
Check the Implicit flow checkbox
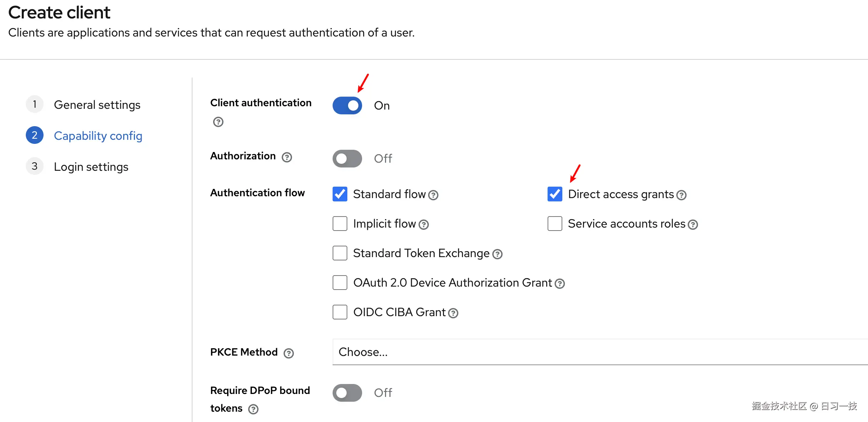coord(340,224)
